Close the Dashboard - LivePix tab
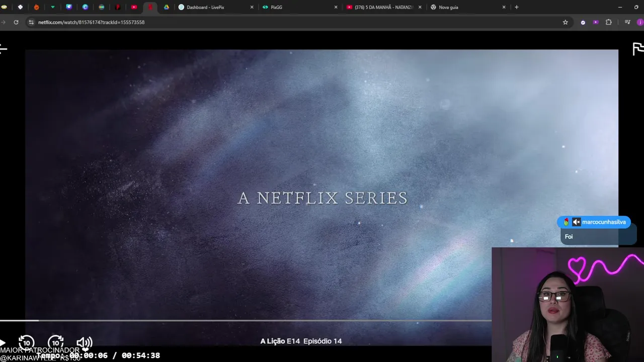 [x=252, y=7]
